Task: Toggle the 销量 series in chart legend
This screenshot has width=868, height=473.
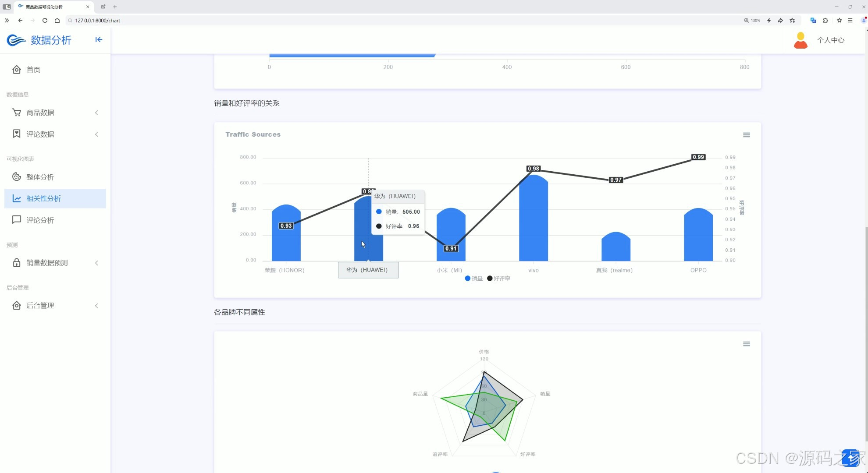Action: 474,279
